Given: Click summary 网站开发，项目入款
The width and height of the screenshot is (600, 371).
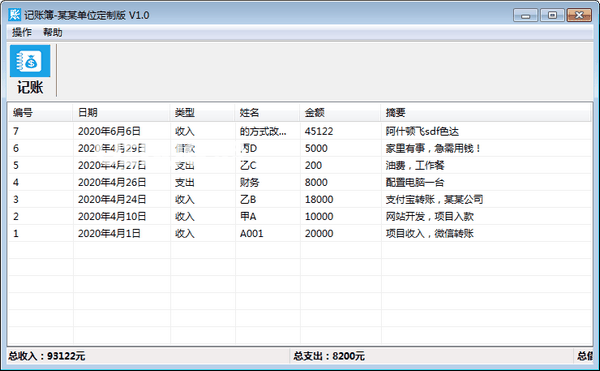Looking at the screenshot, I should coord(430,216).
